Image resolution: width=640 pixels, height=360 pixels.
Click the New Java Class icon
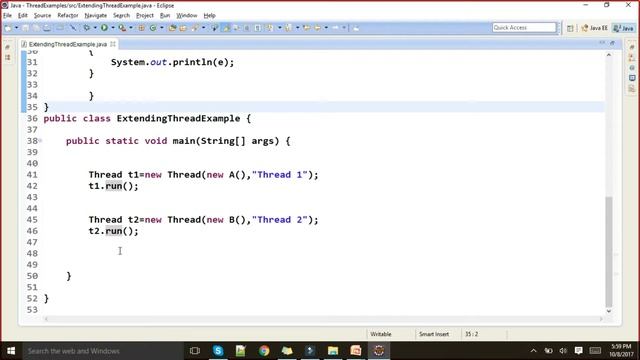(153, 28)
